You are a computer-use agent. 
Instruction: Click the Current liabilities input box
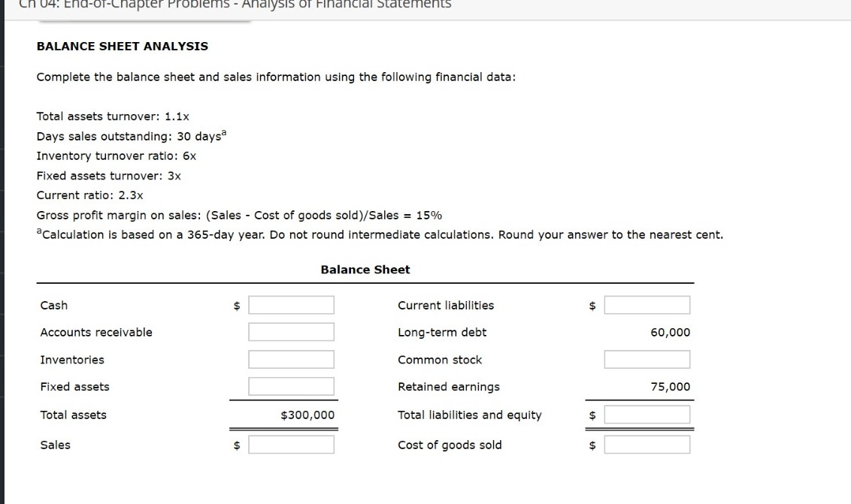(x=647, y=304)
